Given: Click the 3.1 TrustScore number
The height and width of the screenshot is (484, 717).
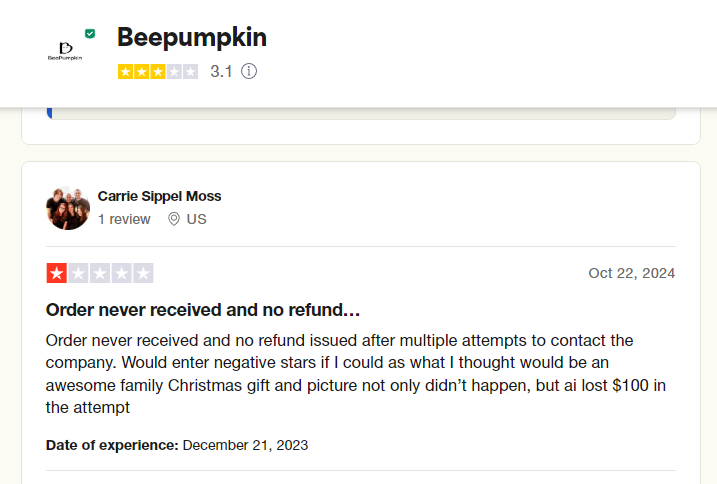Looking at the screenshot, I should (221, 71).
